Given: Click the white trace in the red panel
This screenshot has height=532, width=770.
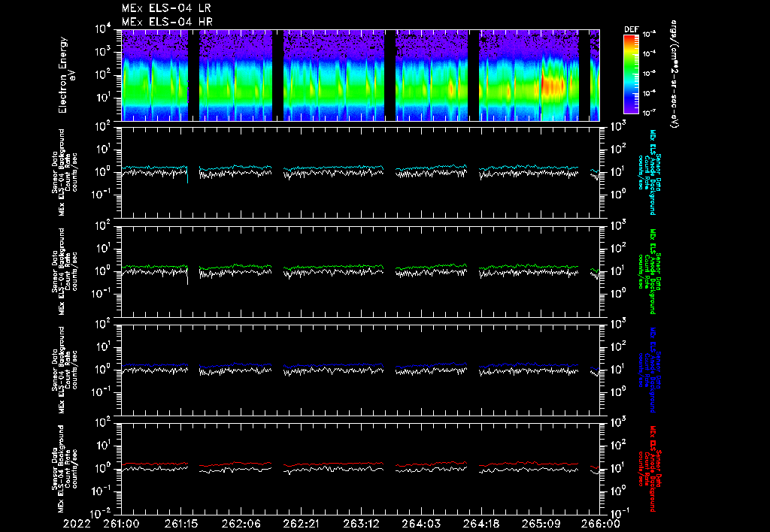Looking at the screenshot, I should [334, 469].
